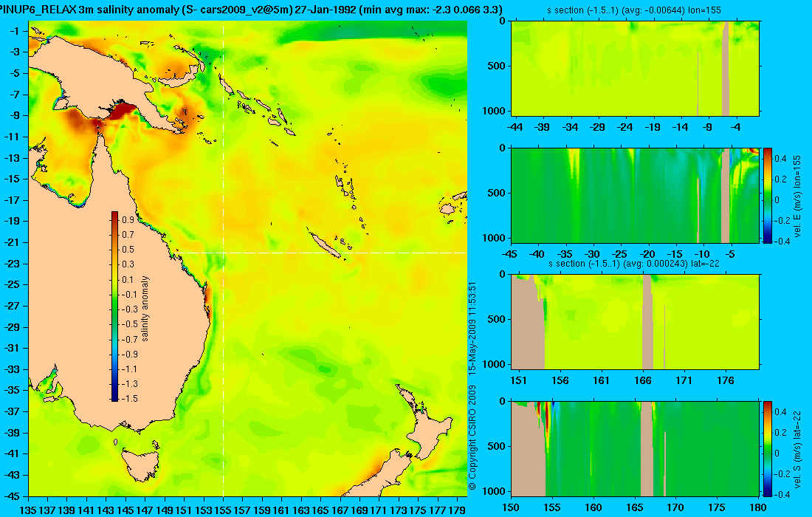The image size is (812, 517).
Task: Click depth label 500 on the top section
Action: (497, 66)
